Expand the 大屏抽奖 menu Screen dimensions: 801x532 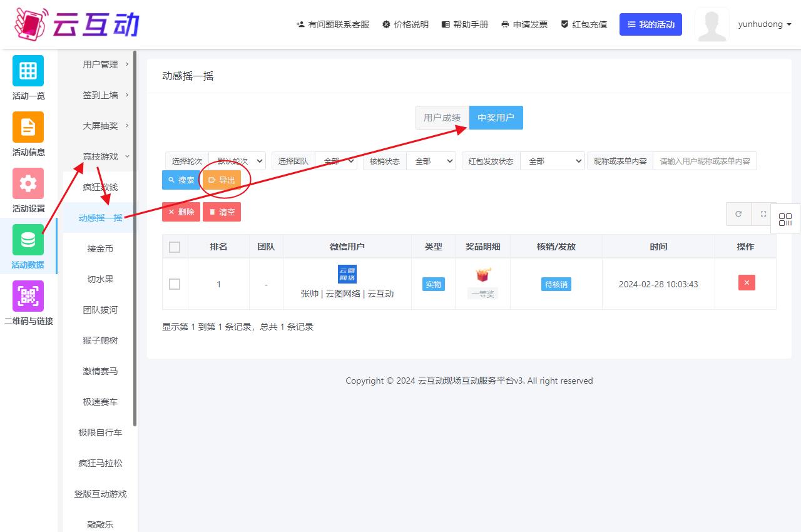tap(100, 126)
